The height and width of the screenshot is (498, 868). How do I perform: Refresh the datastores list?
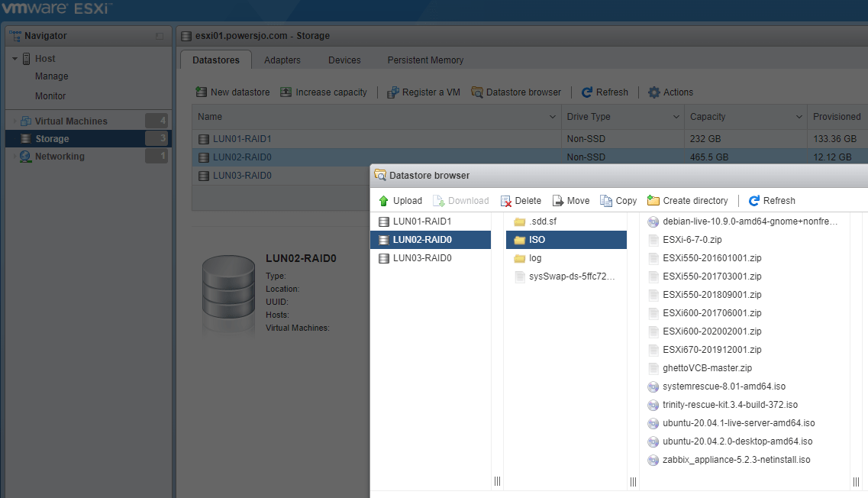pos(605,92)
